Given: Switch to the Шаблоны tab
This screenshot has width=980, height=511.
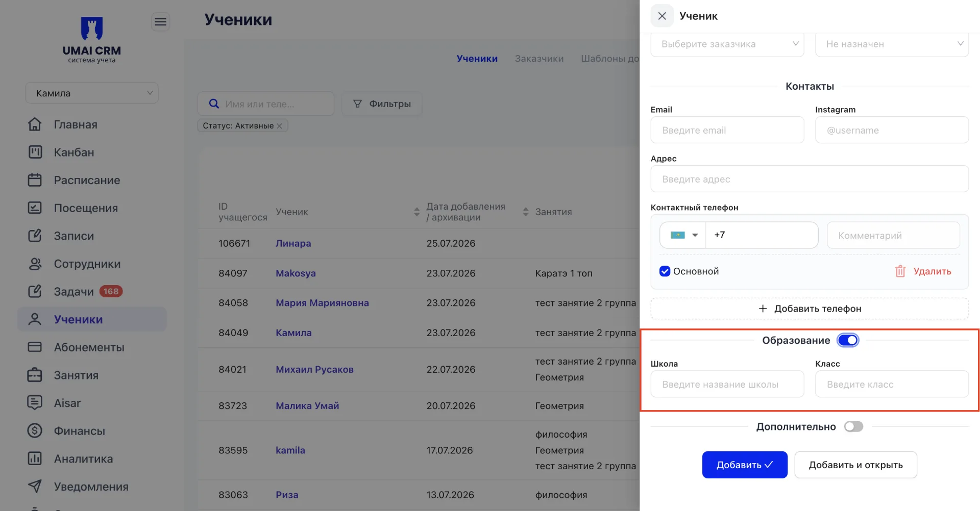Looking at the screenshot, I should pyautogui.click(x=610, y=59).
